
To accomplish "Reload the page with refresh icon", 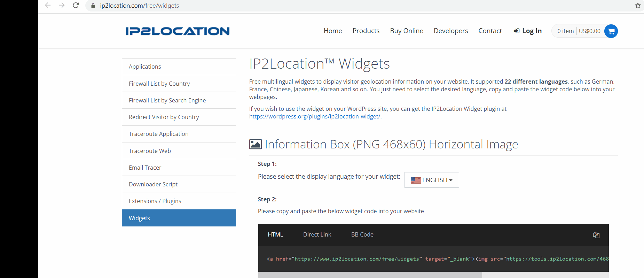I will [76, 5].
